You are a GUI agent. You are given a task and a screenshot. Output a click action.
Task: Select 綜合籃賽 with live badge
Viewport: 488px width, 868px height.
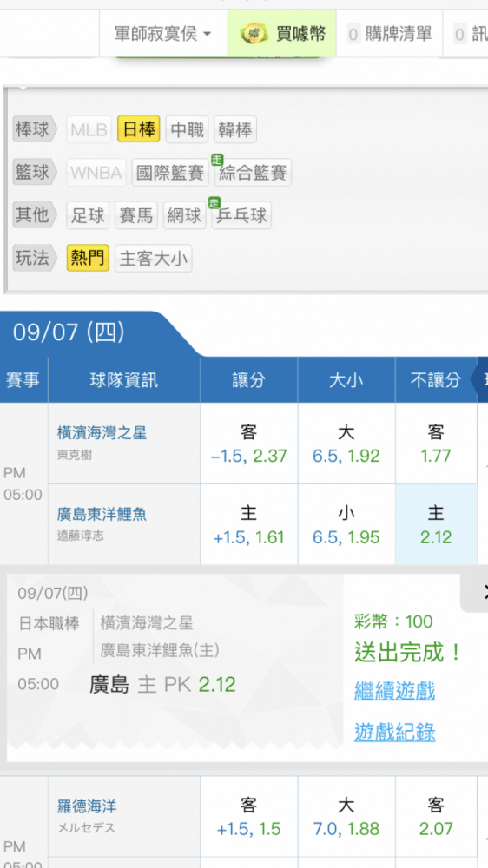(x=253, y=173)
